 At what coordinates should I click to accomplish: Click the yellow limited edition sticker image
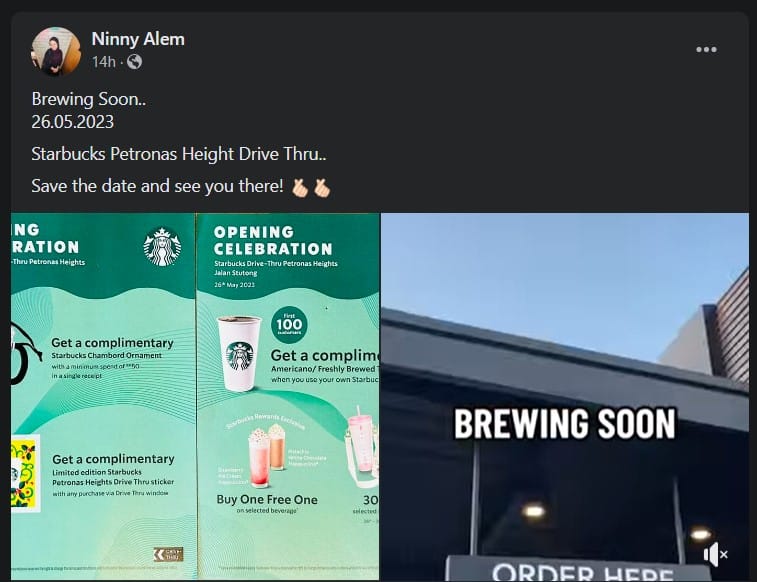25,473
